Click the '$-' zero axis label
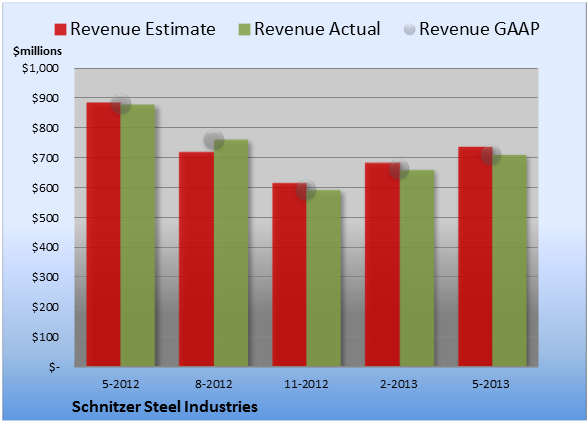Image resolution: width=588 pixels, height=422 pixels. point(54,367)
